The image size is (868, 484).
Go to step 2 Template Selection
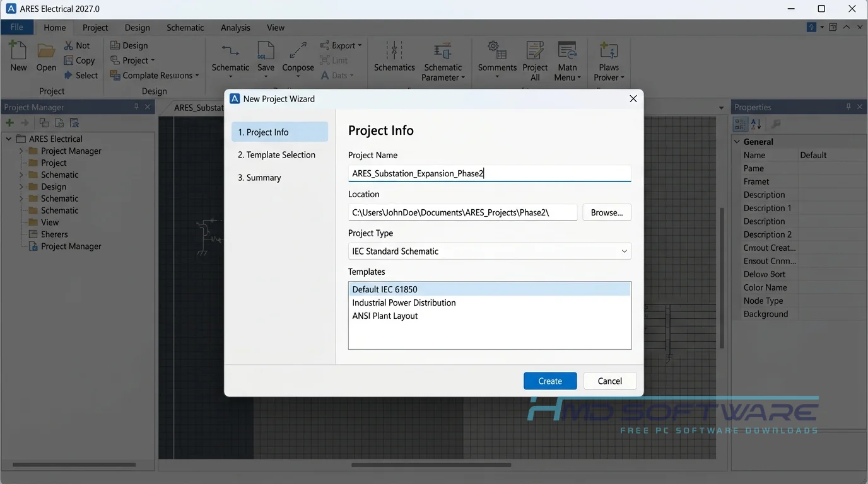click(279, 155)
